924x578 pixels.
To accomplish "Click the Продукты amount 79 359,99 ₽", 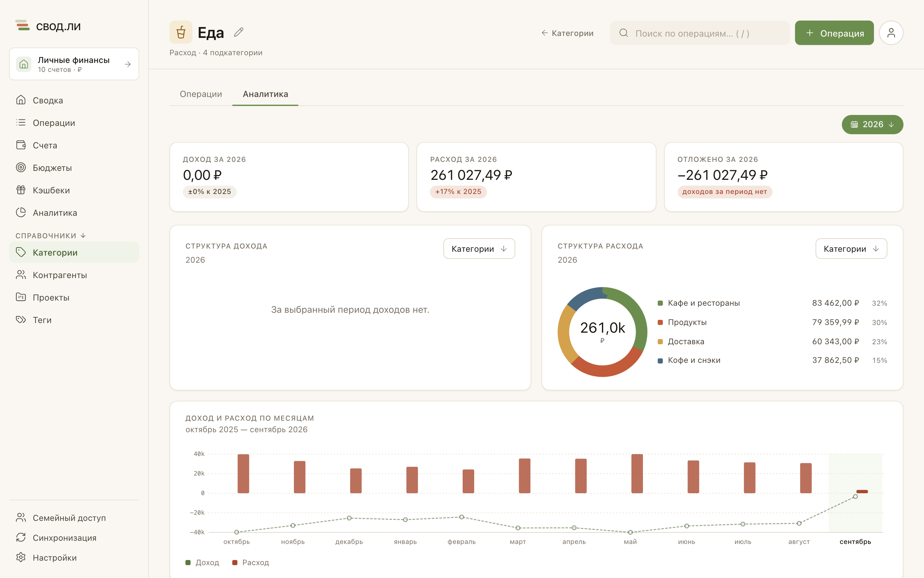I will [x=835, y=322].
